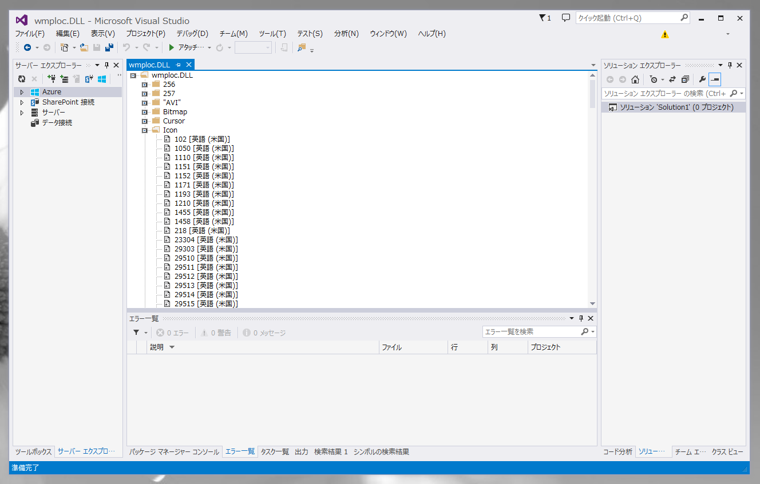Switch to the タスク一覧 tab

click(275, 452)
